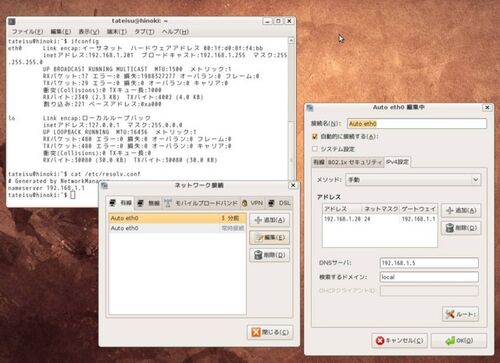The image size is (500, 363).
Task: Switch to the 有線 tab in Network Connections
Action: (120, 203)
